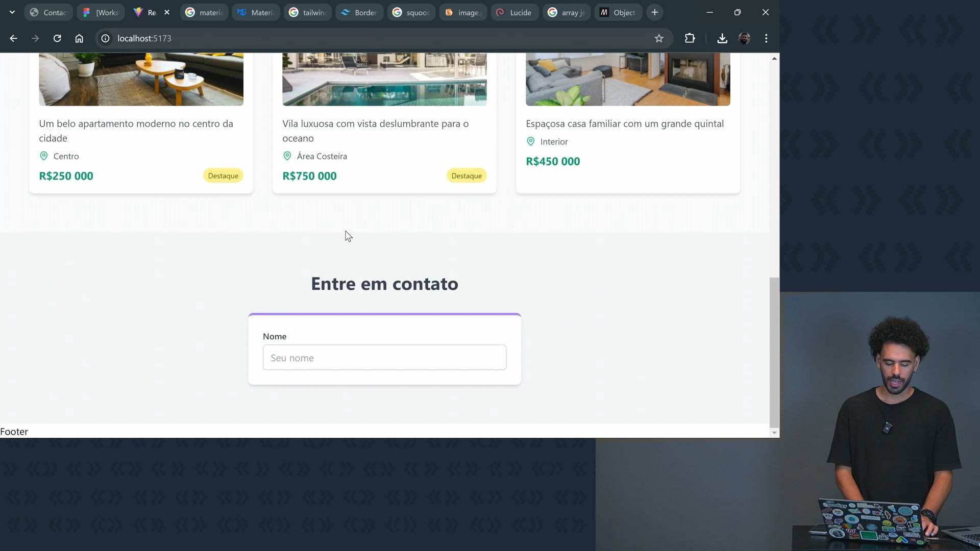Click the Chrome three-dot menu icon
The height and width of the screenshot is (551, 980).
point(766,38)
